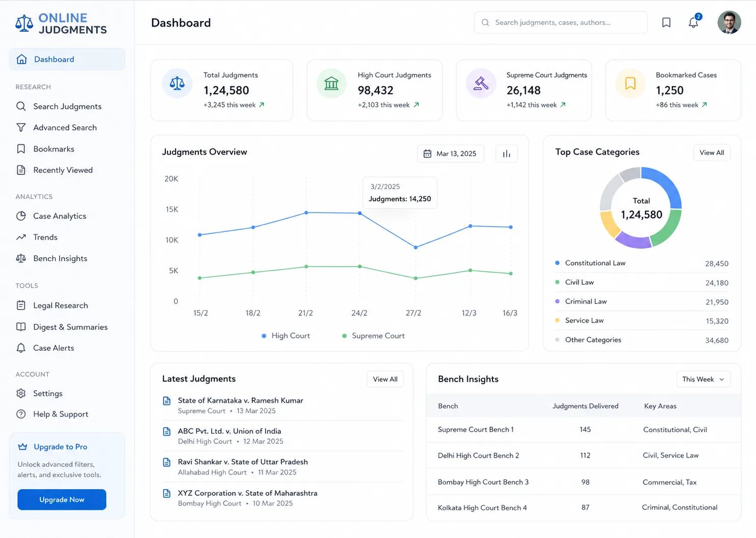Select Bombay High Court Bench 3 row
The height and width of the screenshot is (538, 756).
click(x=584, y=482)
